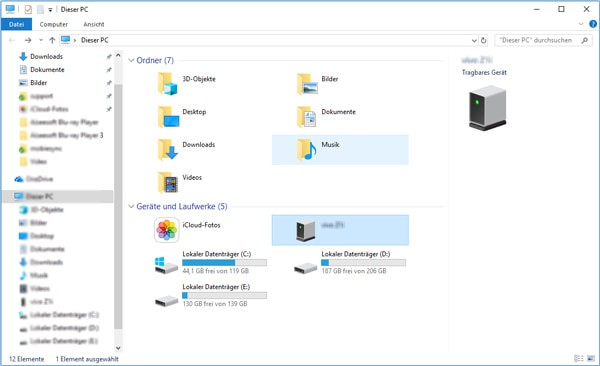Click the Dieser PC breadcrumb in address bar
The width and height of the screenshot is (600, 366).
pyautogui.click(x=95, y=40)
